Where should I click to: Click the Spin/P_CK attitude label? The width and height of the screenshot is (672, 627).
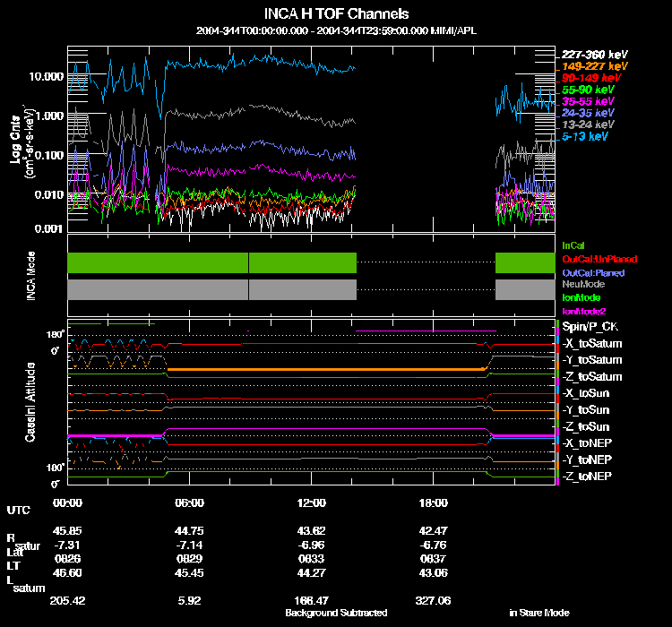point(590,327)
